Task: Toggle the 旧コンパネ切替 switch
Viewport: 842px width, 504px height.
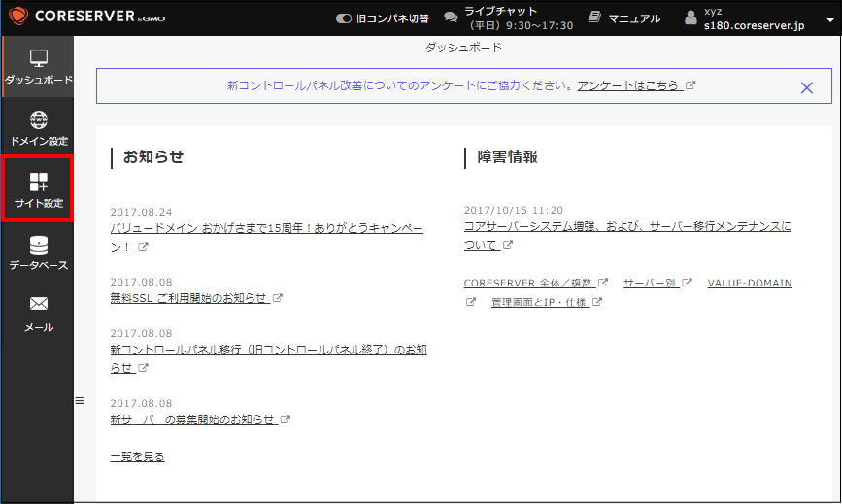Action: coord(343,18)
